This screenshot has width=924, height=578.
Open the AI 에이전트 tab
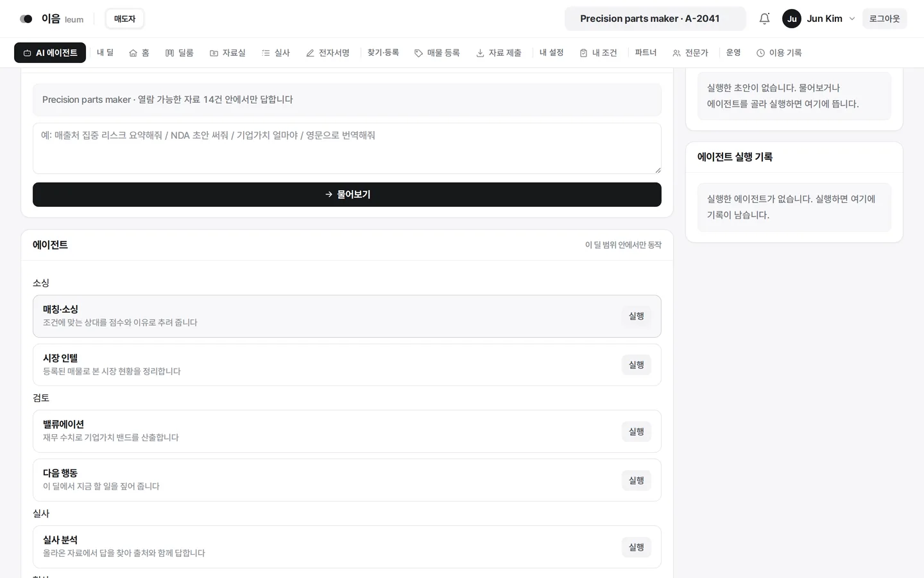(x=50, y=53)
